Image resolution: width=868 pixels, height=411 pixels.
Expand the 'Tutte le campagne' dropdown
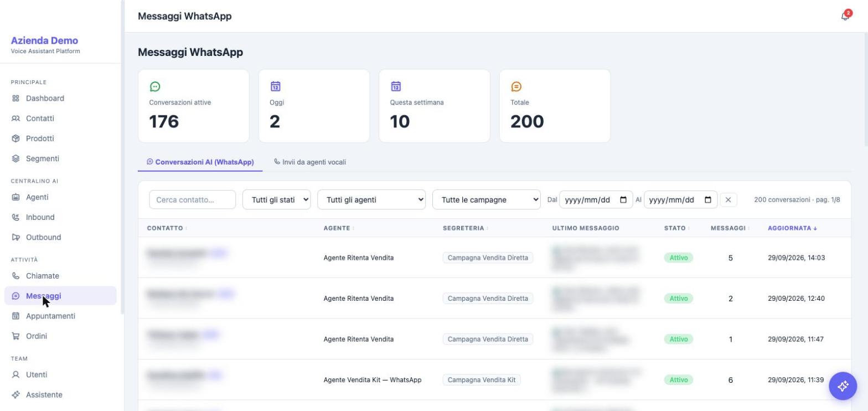(486, 200)
